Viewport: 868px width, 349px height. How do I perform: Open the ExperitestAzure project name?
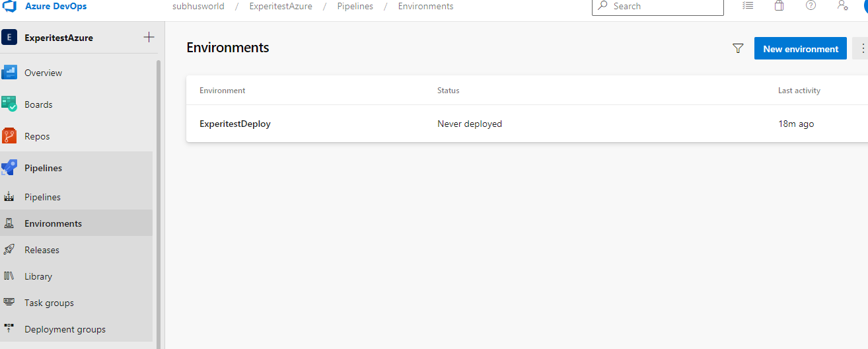pyautogui.click(x=59, y=38)
